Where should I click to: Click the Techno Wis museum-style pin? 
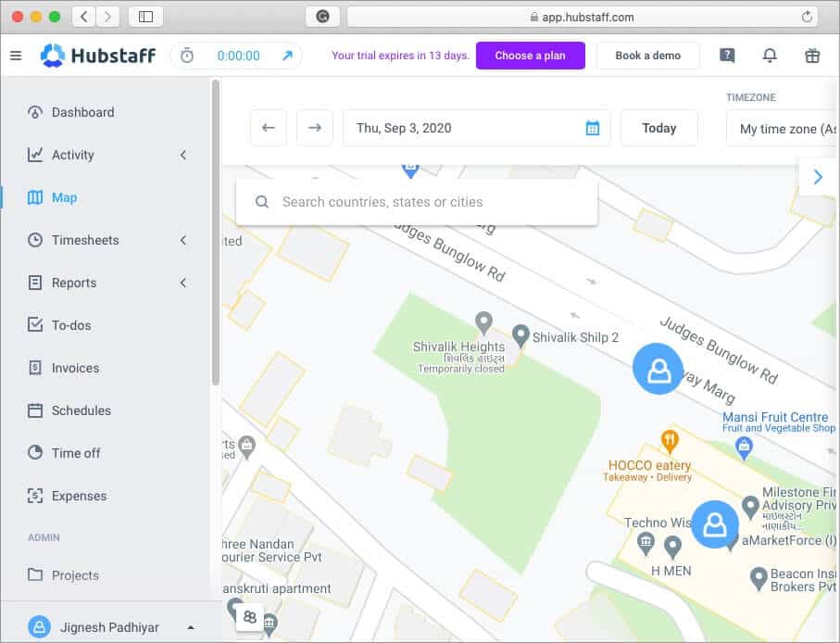tap(646, 543)
